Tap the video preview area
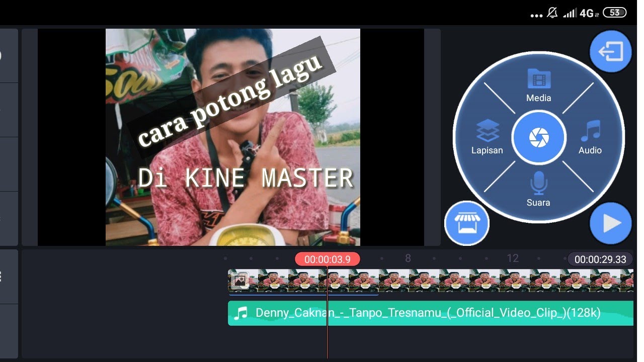Image resolution: width=644 pixels, height=362 pixels. 231,137
